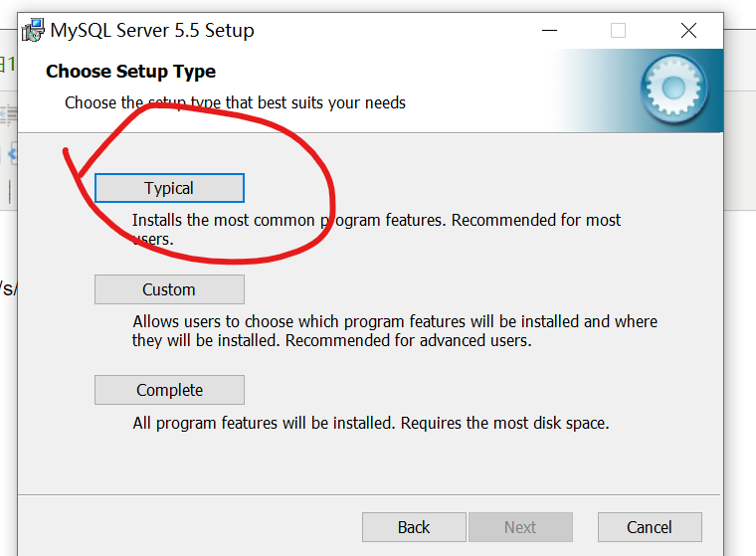Click the MySQL installer icon in title bar
756x556 pixels.
coord(33,31)
